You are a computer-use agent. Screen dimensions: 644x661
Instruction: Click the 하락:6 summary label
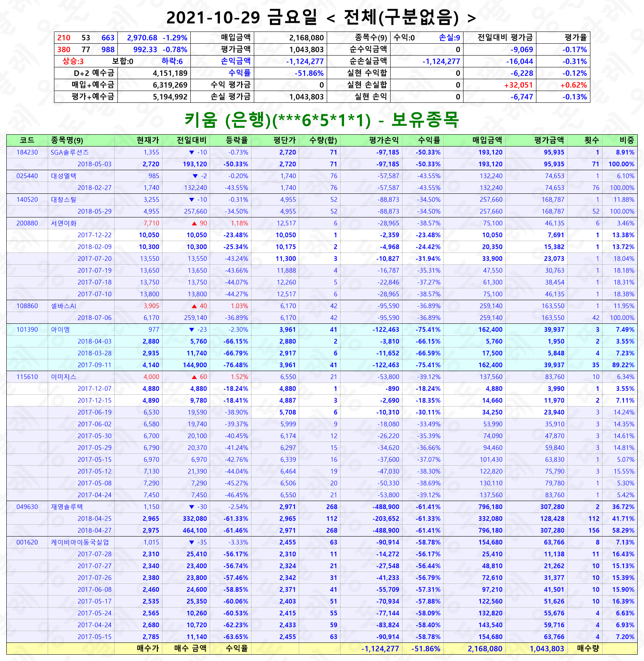(x=172, y=61)
